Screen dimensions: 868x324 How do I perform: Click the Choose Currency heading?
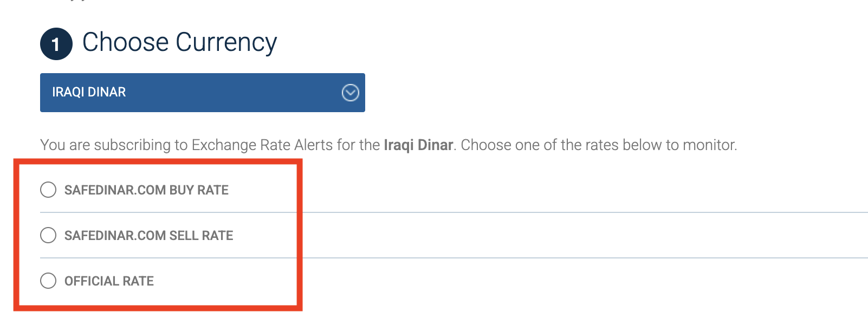[180, 42]
